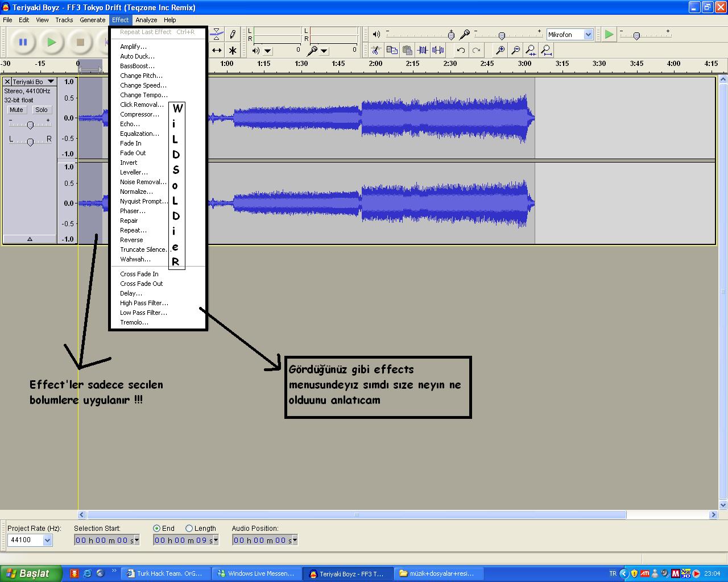Open the Analyze menu
Screen dimensions: 728x582
[x=146, y=20]
